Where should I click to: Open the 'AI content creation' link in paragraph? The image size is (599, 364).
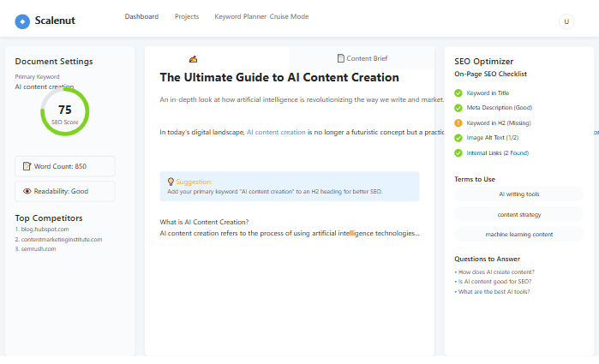coord(276,133)
